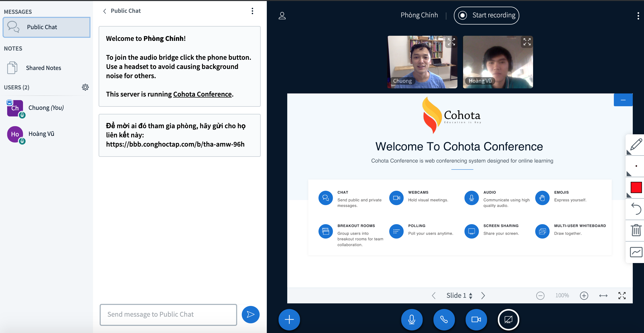This screenshot has height=333, width=644.
Task: Click the slide's MULTI-USER WHITEBOARD icon
Action: 542,231
